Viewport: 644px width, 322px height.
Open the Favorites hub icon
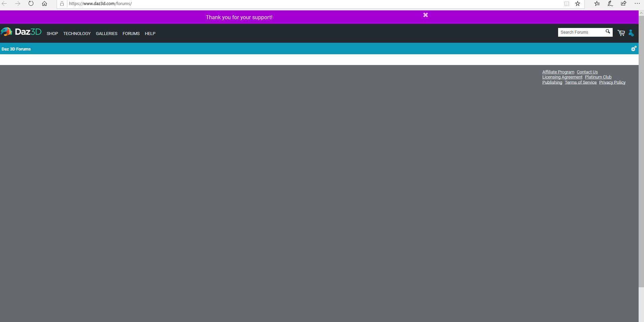pos(597,3)
